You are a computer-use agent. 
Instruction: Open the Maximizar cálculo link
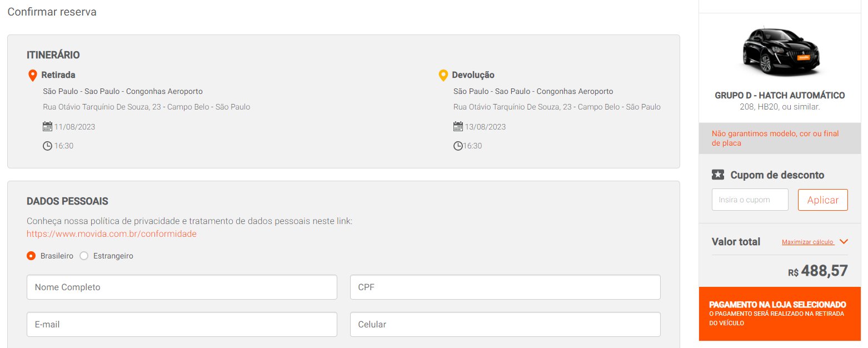[x=807, y=242]
